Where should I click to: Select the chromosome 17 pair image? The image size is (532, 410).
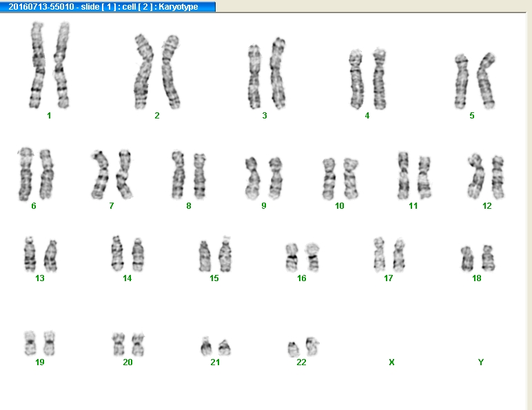click(x=389, y=254)
